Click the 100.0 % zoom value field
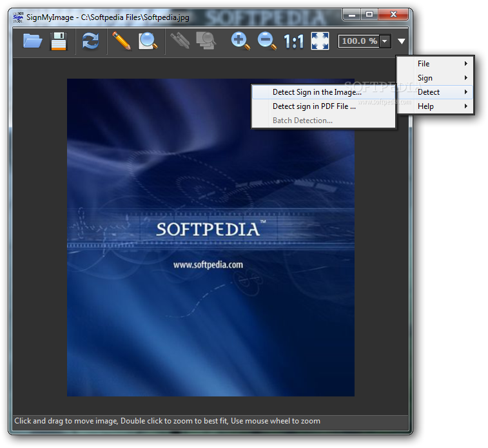The image size is (488, 448). pos(359,41)
